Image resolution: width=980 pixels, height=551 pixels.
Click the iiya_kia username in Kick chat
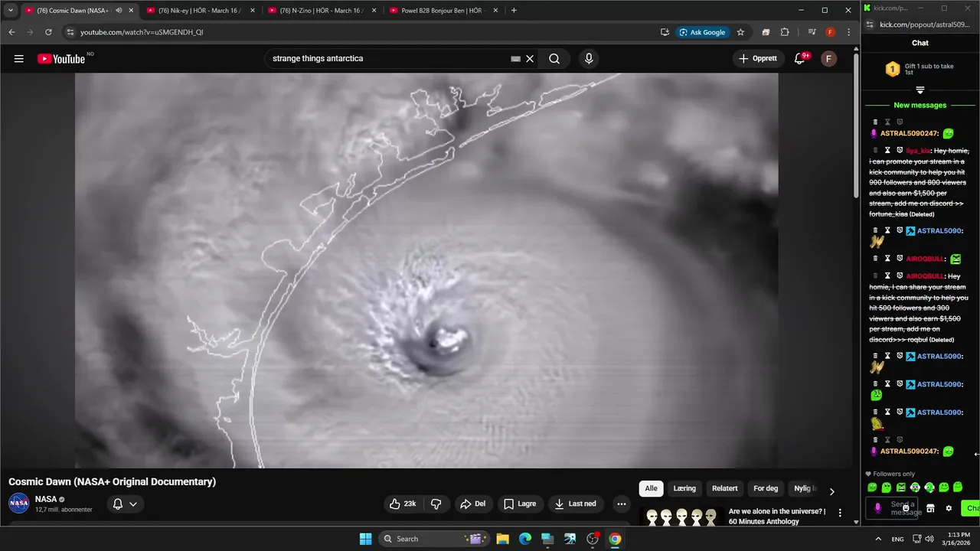coord(917,151)
